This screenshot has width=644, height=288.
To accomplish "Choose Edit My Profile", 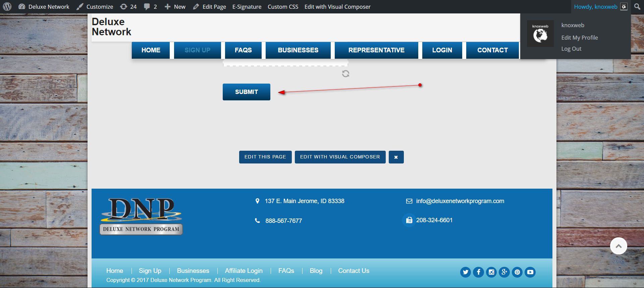I will click(580, 38).
